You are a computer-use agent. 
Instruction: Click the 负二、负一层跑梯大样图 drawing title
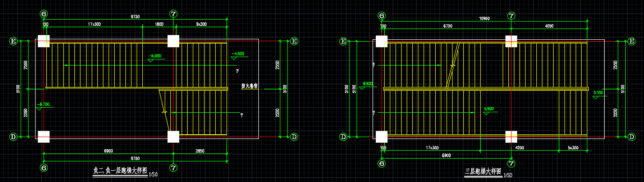click(120, 171)
